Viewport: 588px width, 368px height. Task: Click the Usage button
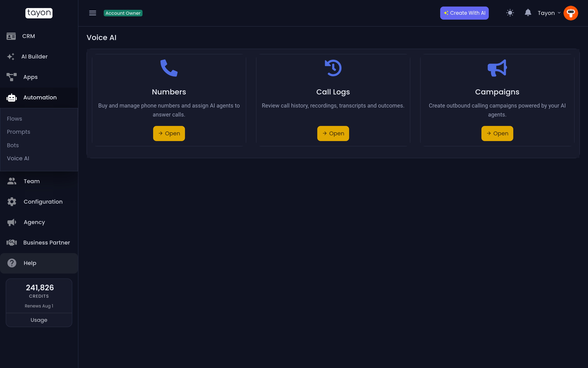[39, 320]
